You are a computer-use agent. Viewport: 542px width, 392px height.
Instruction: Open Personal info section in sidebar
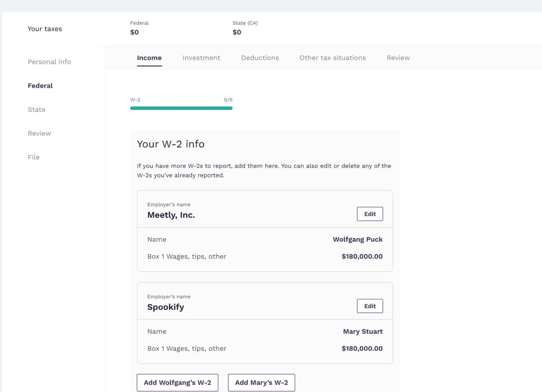[49, 62]
